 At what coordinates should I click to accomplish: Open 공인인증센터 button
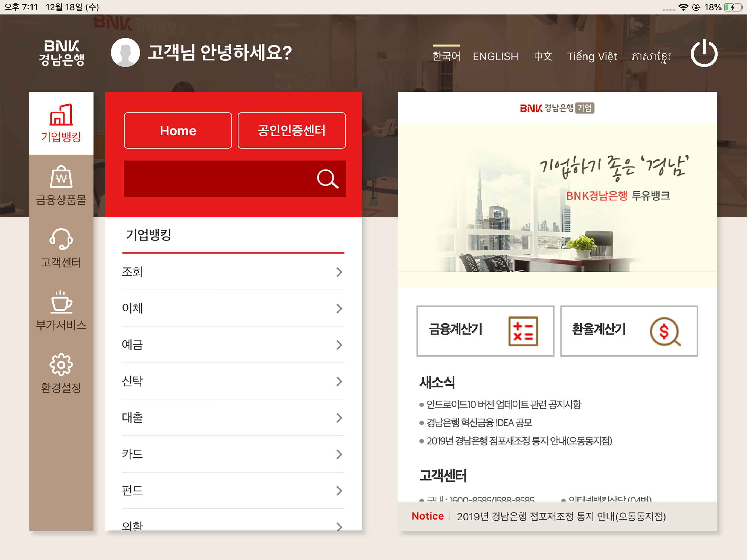(292, 130)
